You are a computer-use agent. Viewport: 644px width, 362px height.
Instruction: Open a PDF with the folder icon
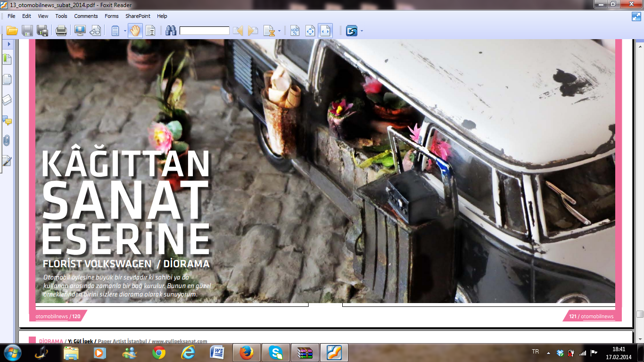12,31
